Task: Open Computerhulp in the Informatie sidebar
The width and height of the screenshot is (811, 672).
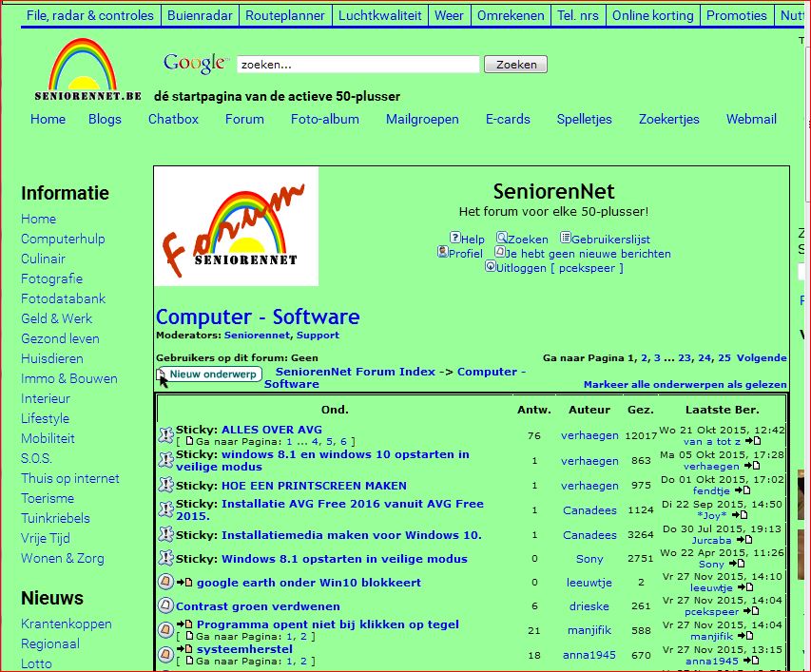Action: point(63,239)
